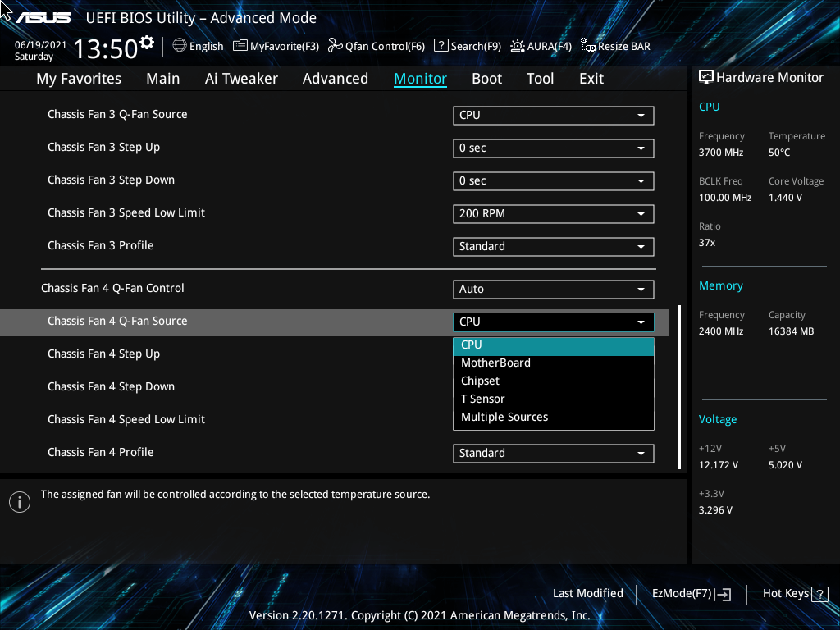This screenshot has height=630, width=840.
Task: Click the Last Modified button
Action: pos(588,593)
